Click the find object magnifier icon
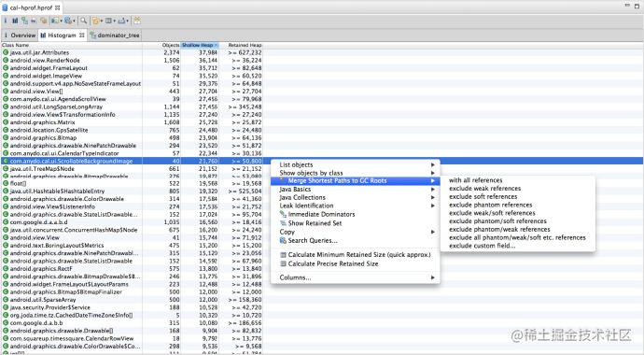The height and width of the screenshot is (355, 644). coord(83,21)
